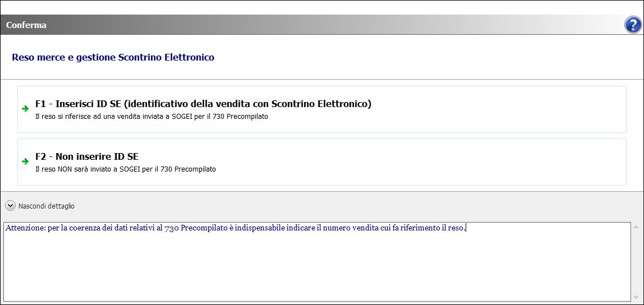Click 'Reso merce e gestione Scontrino Elettronico' heading
This screenshot has width=644, height=305.
click(113, 57)
